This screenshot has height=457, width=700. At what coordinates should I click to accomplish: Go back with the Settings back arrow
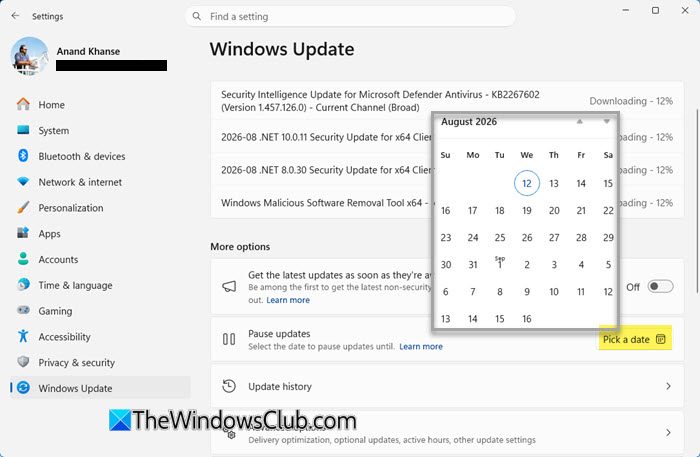(x=15, y=16)
